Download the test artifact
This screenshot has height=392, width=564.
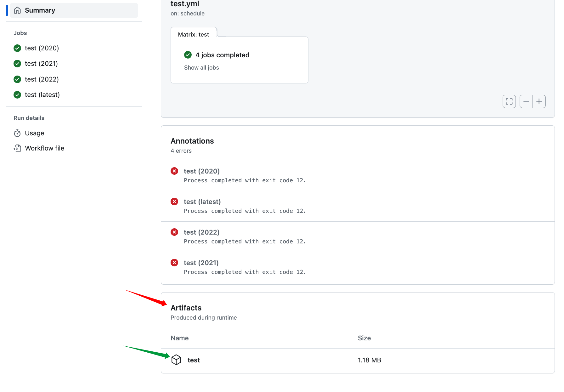194,360
